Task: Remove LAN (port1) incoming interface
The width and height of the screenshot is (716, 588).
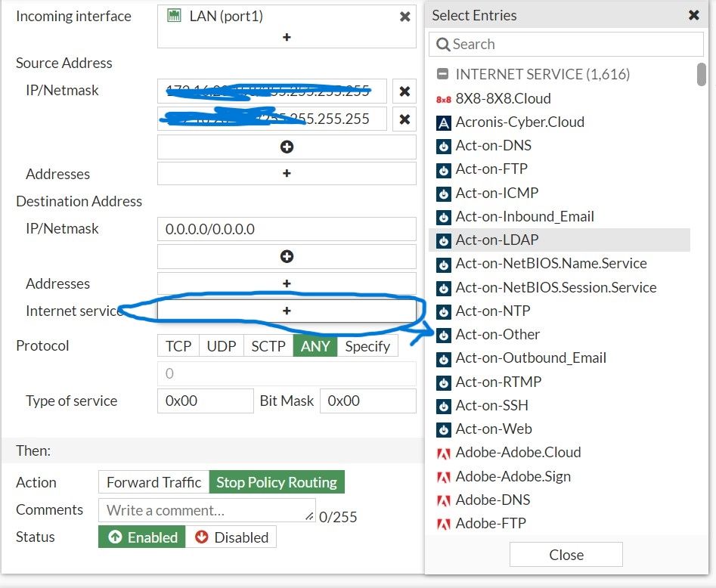Action: (x=404, y=17)
